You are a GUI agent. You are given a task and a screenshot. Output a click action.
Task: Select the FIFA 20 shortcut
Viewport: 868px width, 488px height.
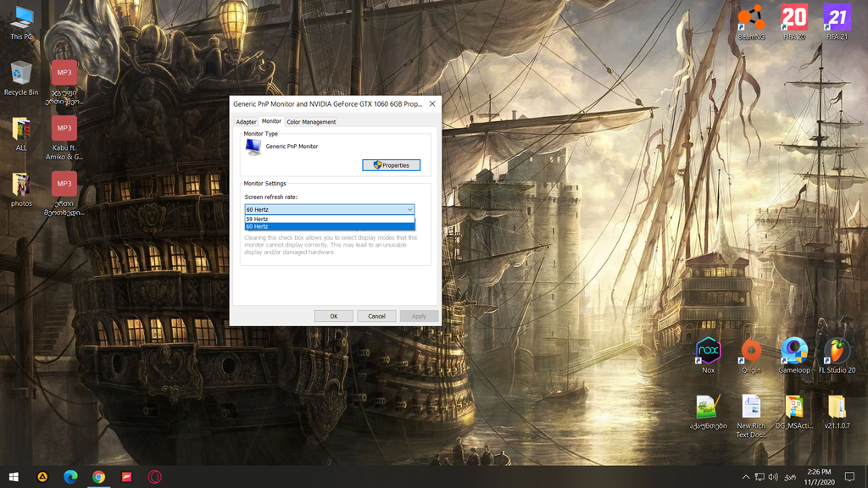click(x=794, y=22)
